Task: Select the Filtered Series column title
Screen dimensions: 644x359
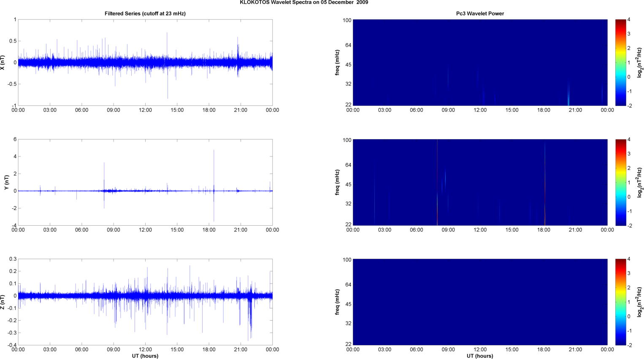Action: pos(145,13)
